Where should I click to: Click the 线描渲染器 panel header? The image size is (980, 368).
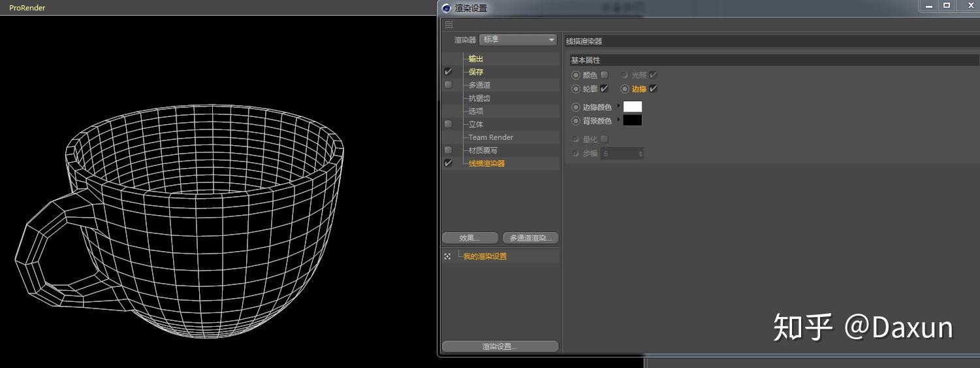[x=770, y=41]
